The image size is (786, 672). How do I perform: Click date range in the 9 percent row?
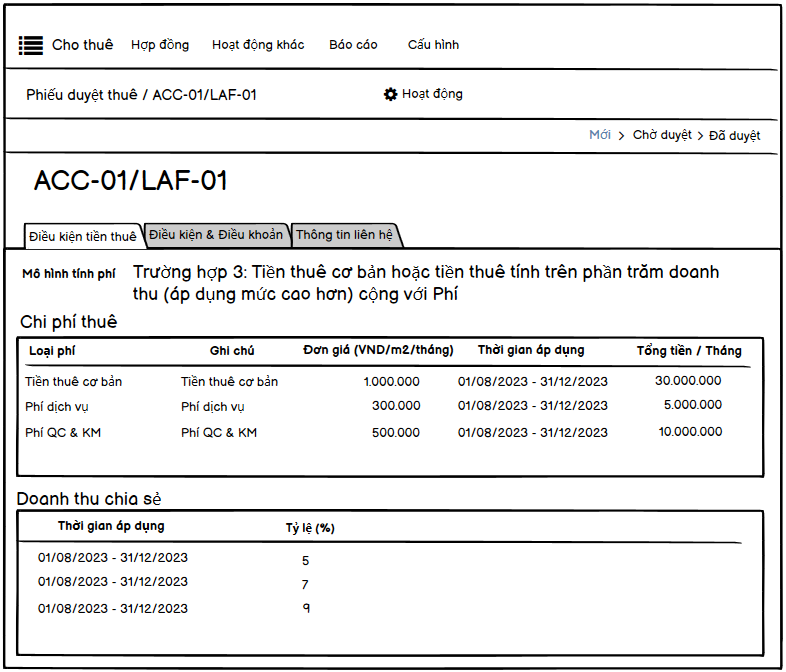(113, 609)
